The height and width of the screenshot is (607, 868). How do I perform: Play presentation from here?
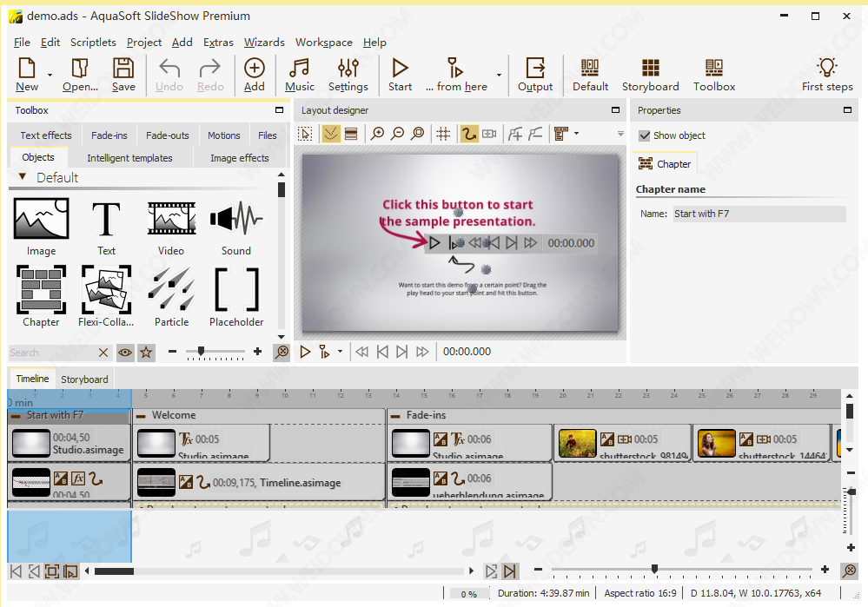(x=456, y=75)
